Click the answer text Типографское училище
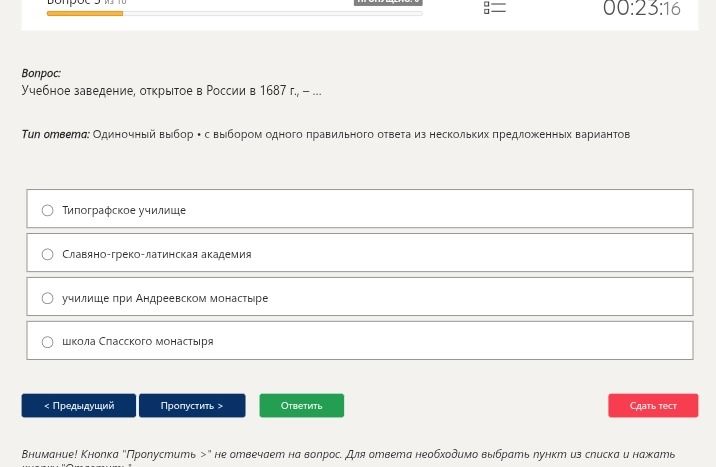Screen dimensions: 716x467 (x=124, y=210)
